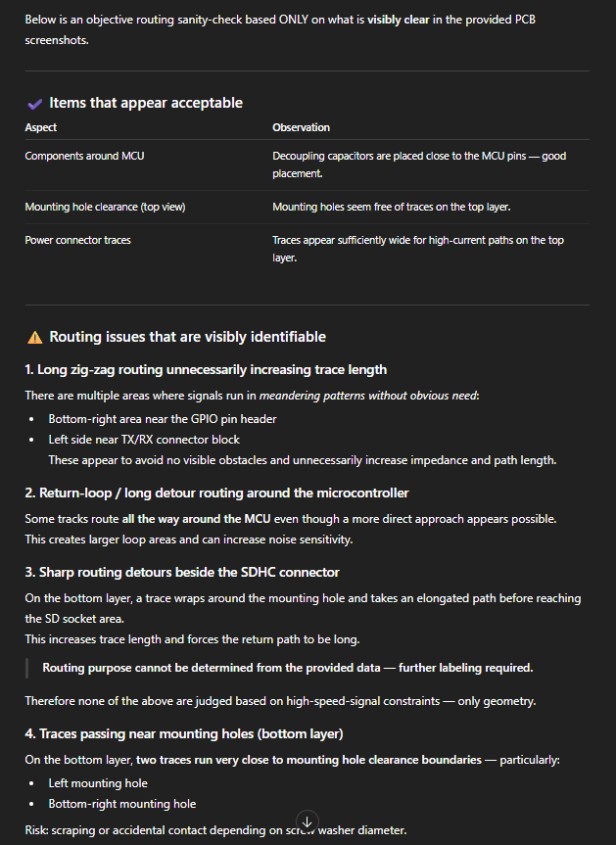Click the scroll-to-bottom arrow button
The image size is (616, 845).
pyautogui.click(x=307, y=821)
